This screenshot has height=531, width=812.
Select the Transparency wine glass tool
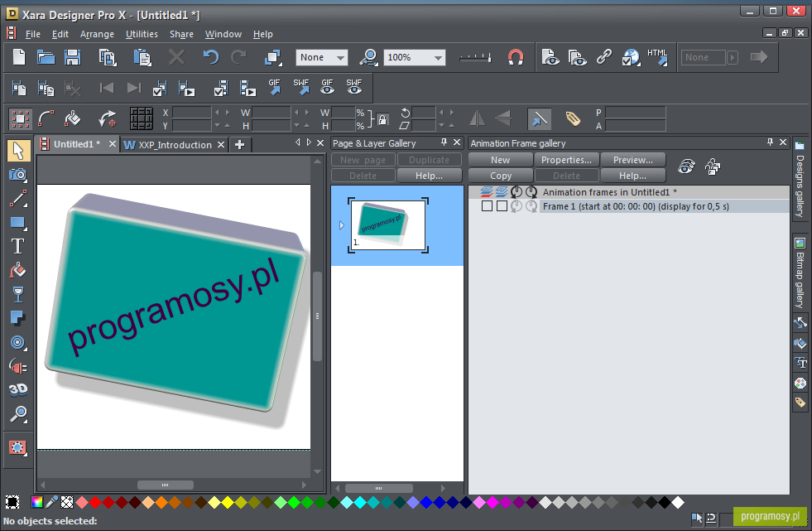coord(18,294)
